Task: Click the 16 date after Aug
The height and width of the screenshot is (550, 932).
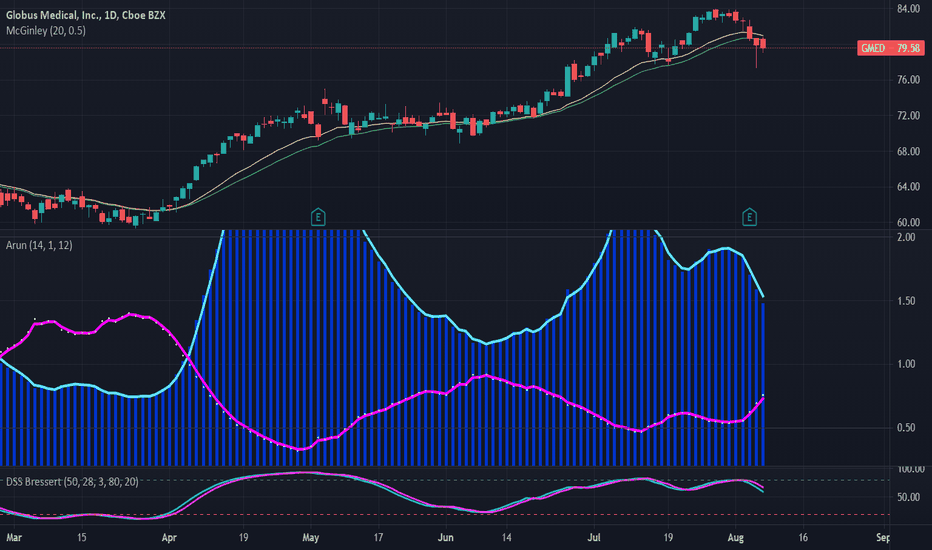Action: pos(803,538)
